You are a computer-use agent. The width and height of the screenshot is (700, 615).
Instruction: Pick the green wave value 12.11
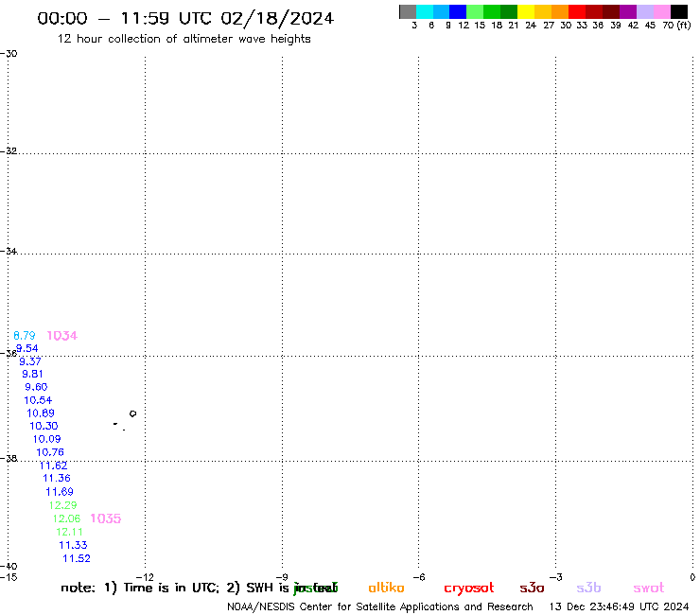point(69,532)
